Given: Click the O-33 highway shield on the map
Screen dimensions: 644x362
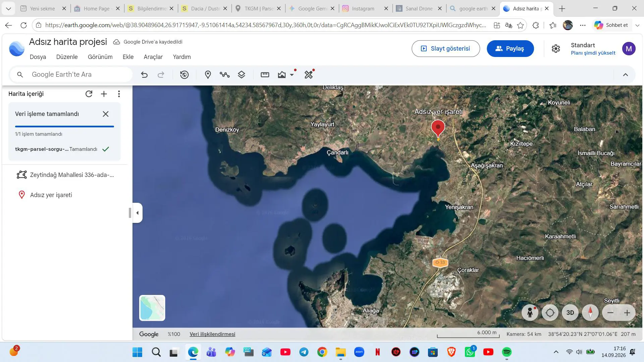Looking at the screenshot, I should [440, 262].
